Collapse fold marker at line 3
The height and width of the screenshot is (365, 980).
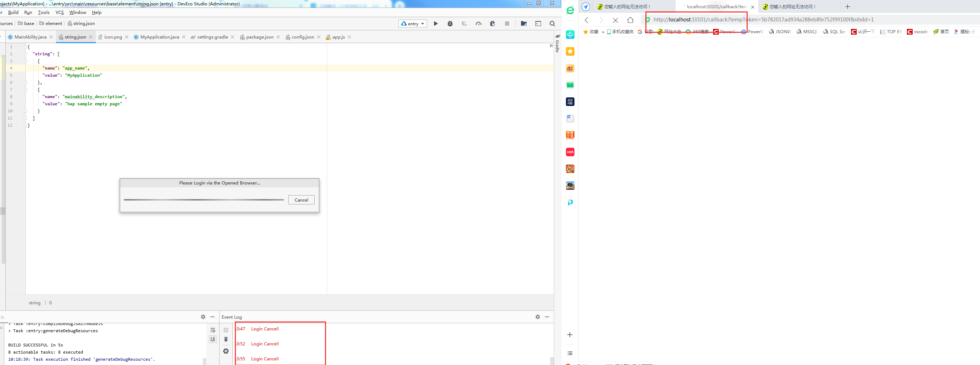pos(26,61)
